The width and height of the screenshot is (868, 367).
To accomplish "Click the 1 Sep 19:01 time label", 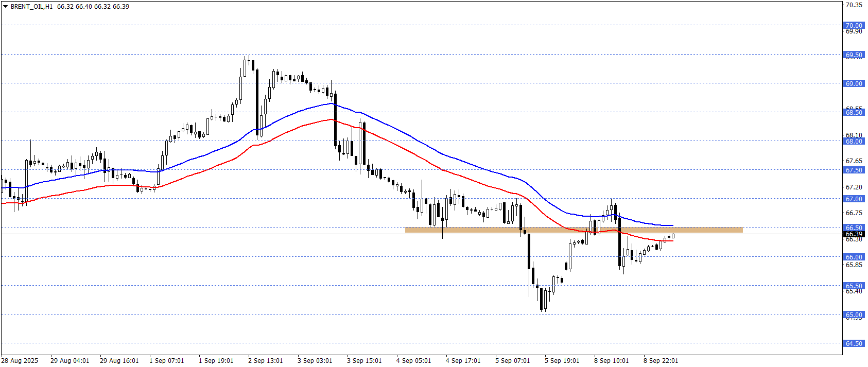I will pyautogui.click(x=216, y=361).
